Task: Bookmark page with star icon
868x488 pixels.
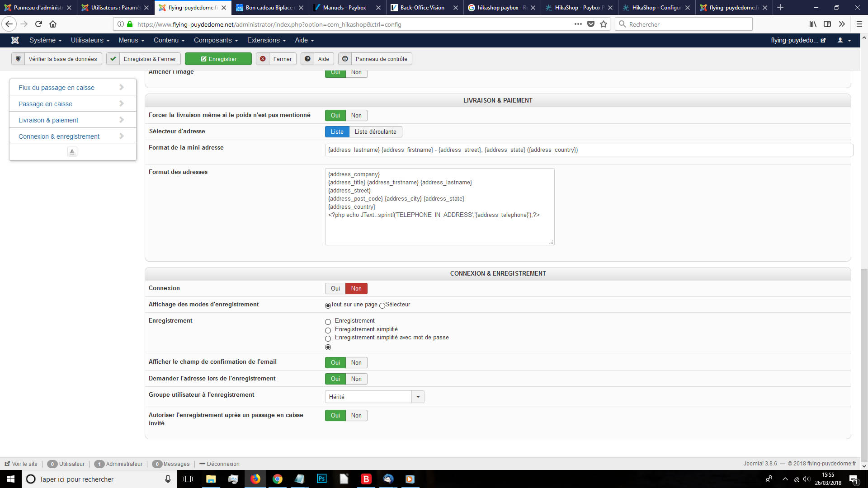Action: tap(604, 24)
